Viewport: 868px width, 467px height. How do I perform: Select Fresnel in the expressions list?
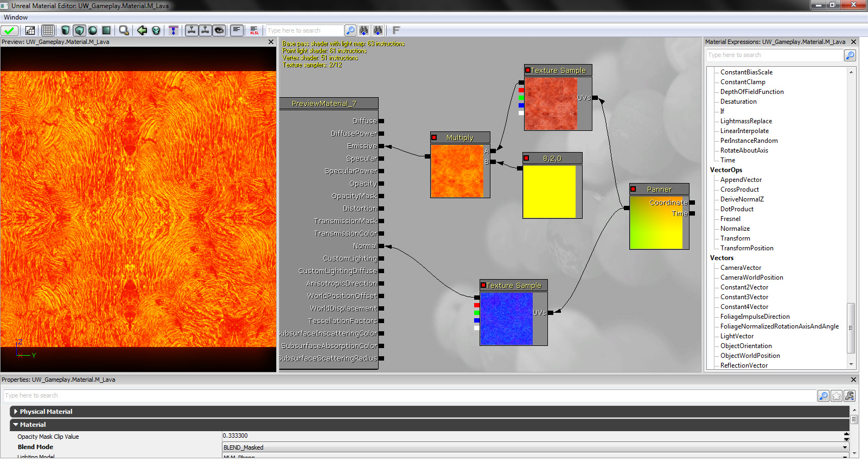pyautogui.click(x=730, y=219)
